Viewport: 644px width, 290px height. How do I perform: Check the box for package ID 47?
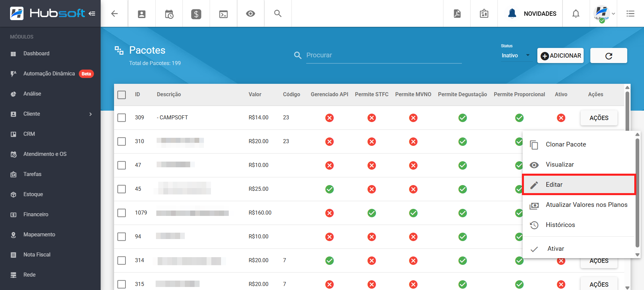pos(122,165)
